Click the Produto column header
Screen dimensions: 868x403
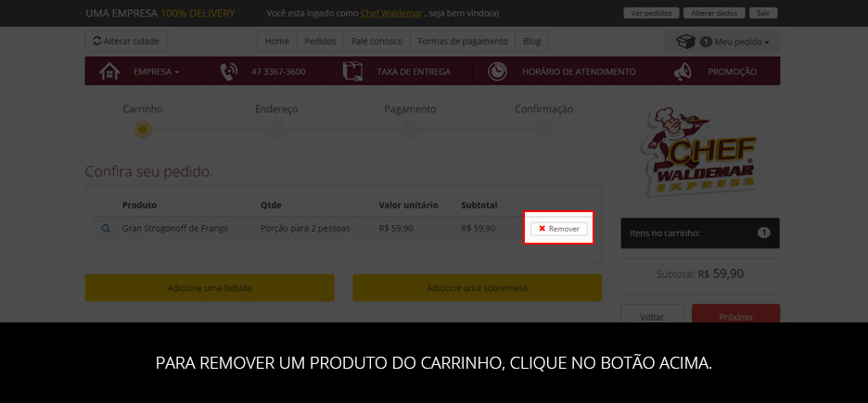[139, 205]
